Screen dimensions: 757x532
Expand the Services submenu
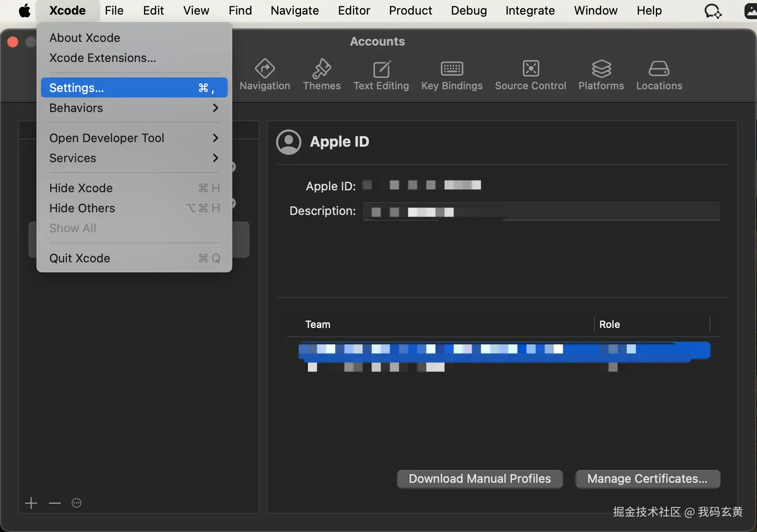click(134, 158)
